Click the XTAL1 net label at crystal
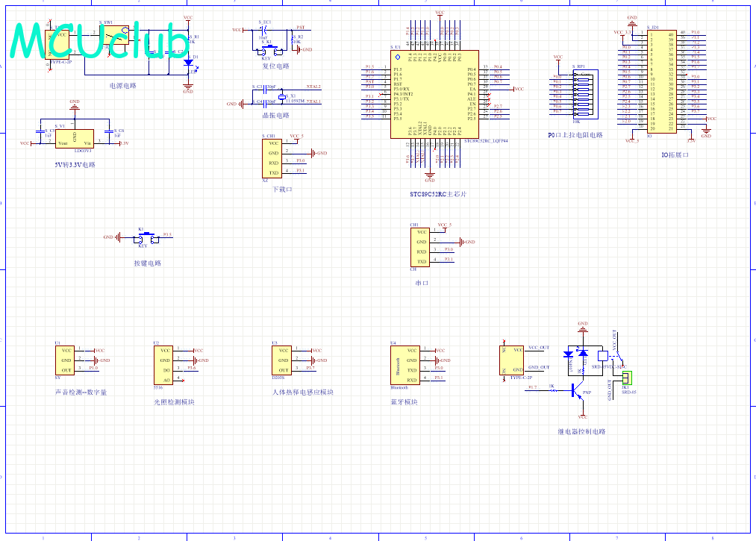 tap(313, 101)
